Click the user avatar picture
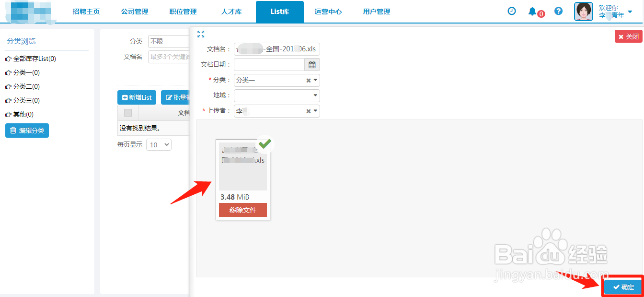Image resolution: width=644 pixels, height=297 pixels. 583,11
